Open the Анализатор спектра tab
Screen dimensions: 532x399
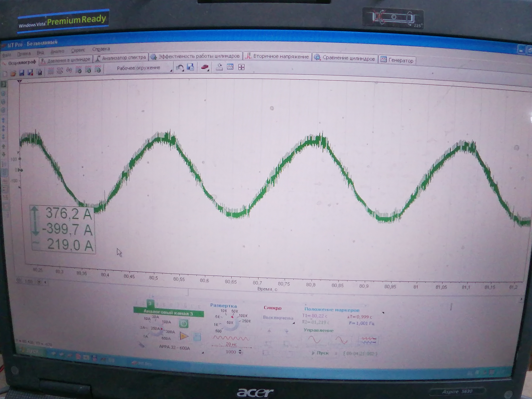pyautogui.click(x=121, y=58)
